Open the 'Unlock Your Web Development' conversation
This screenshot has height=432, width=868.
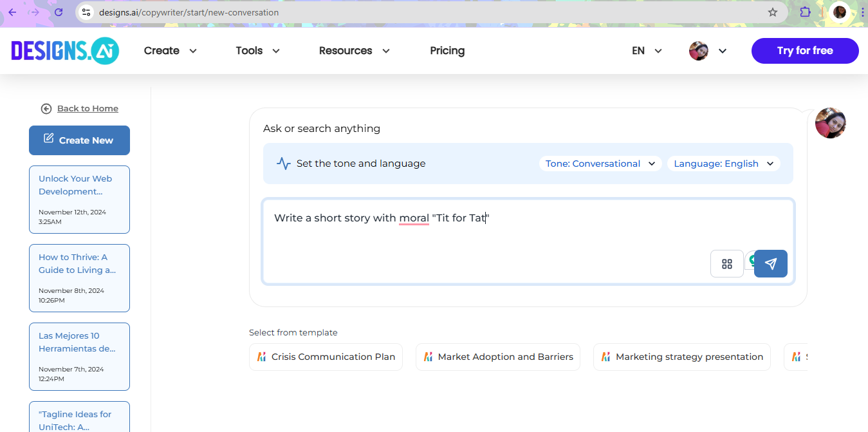coord(79,185)
